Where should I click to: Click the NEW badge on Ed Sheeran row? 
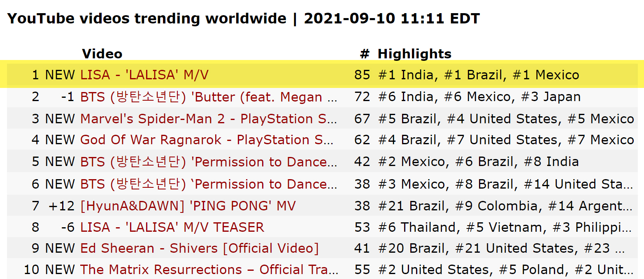coord(60,248)
